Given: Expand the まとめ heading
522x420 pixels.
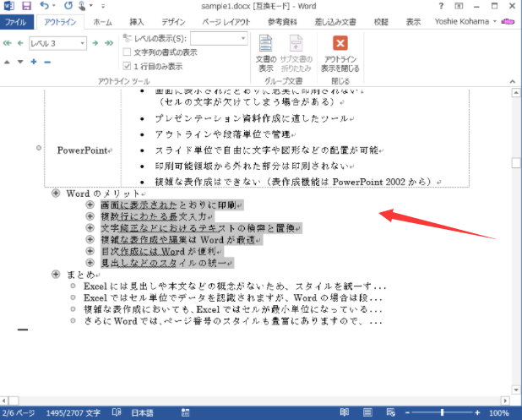Looking at the screenshot, I should (56, 275).
